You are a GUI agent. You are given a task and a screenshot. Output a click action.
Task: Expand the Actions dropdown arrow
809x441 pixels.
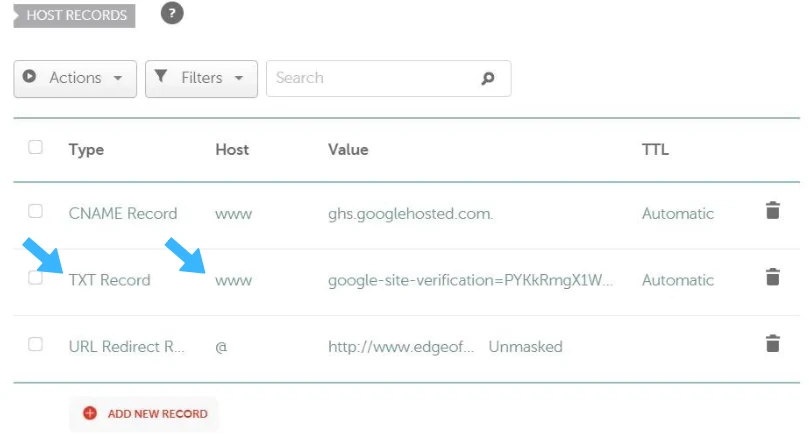pos(118,78)
